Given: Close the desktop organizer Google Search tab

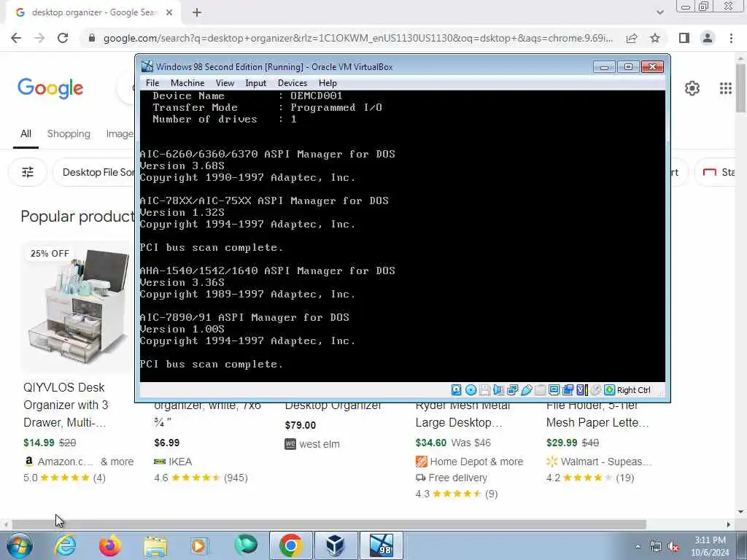Looking at the screenshot, I should pos(169,12).
